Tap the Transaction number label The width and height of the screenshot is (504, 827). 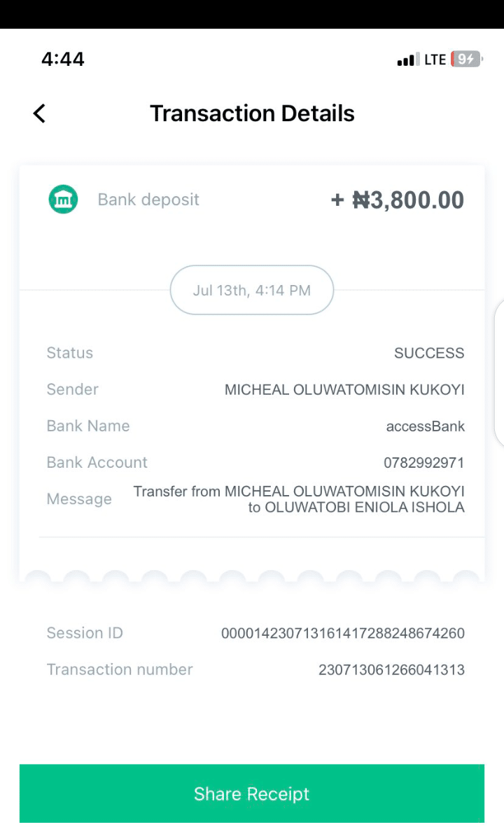(x=120, y=669)
